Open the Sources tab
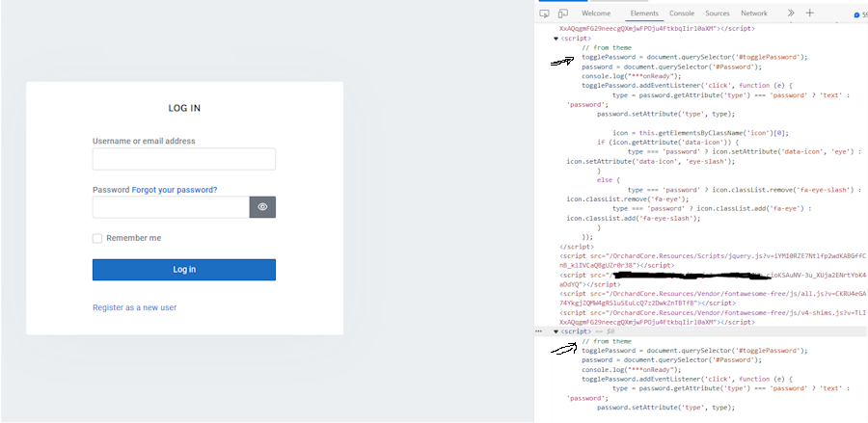 click(718, 13)
